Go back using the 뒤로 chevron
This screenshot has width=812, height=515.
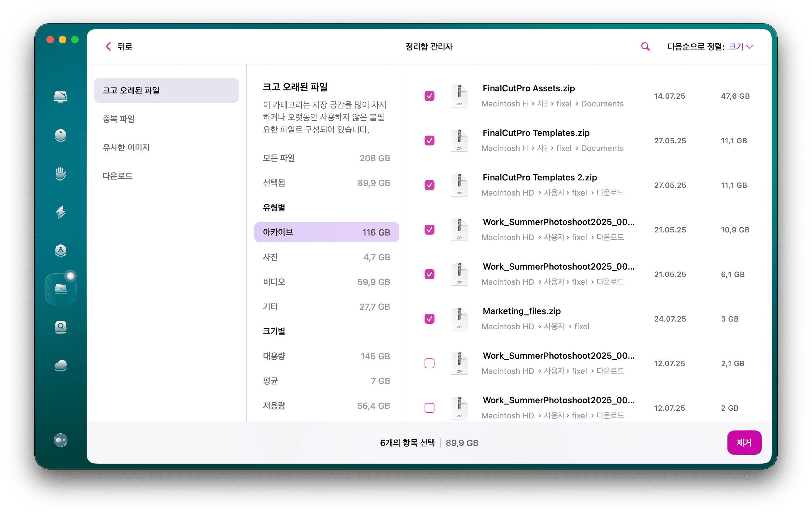109,46
